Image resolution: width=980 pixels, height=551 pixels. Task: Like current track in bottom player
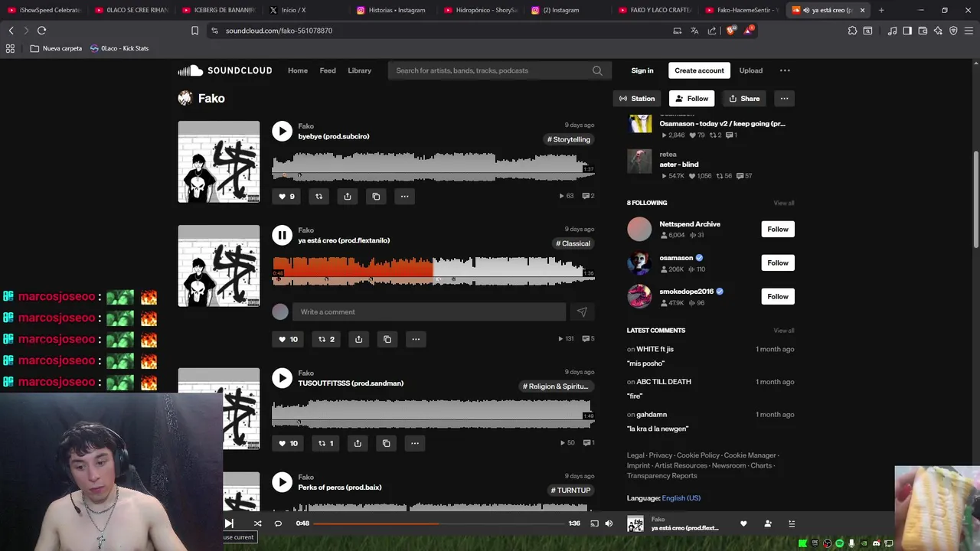click(x=743, y=523)
